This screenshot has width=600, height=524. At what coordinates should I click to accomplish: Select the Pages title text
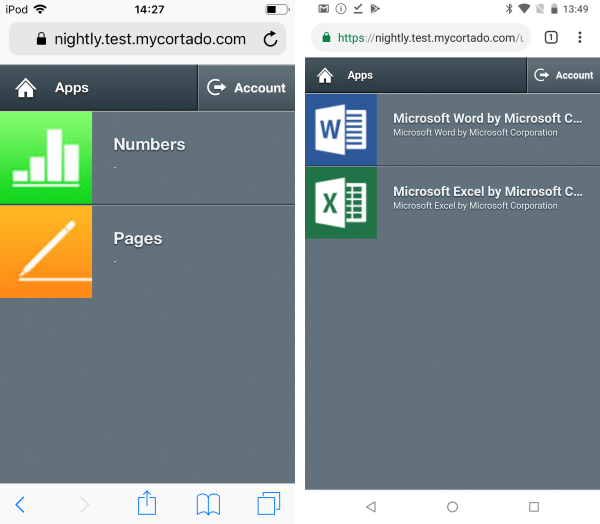click(x=138, y=239)
